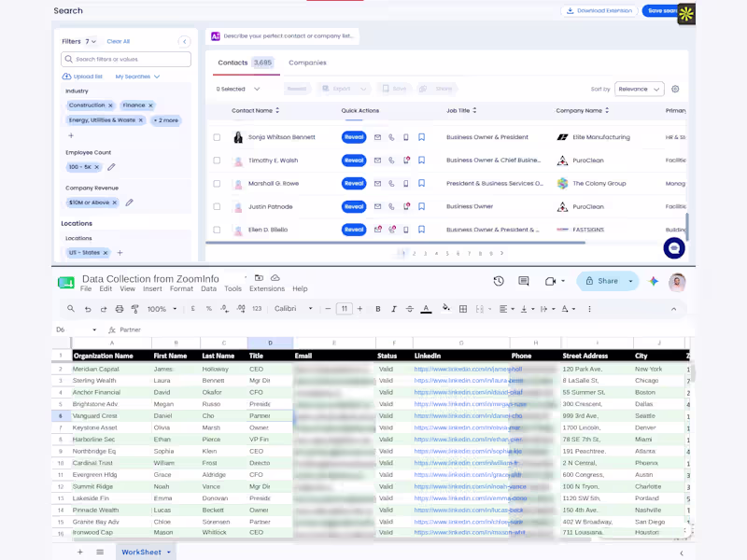Open the borders tool
This screenshot has width=747, height=560.
coord(462,309)
